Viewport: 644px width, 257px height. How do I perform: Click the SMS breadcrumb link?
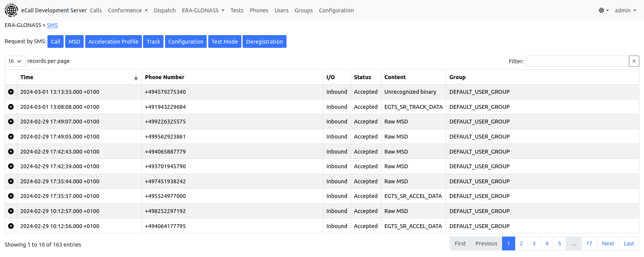(x=52, y=25)
